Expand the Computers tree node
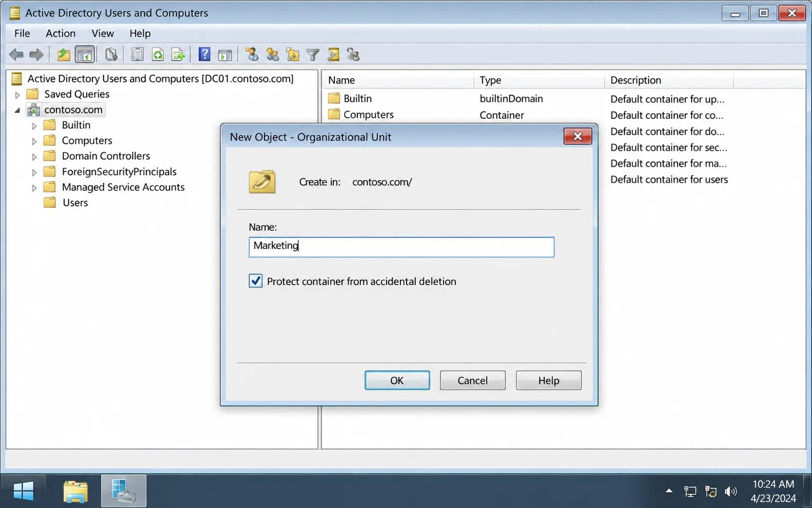The image size is (812, 508). point(34,141)
